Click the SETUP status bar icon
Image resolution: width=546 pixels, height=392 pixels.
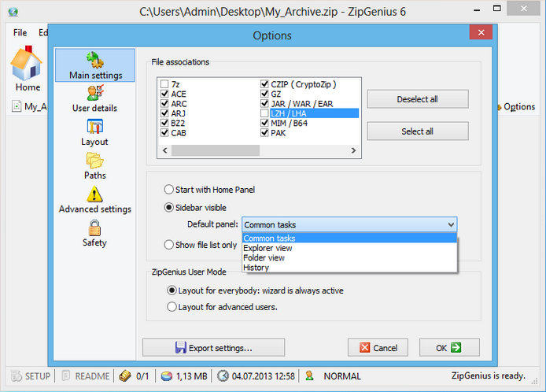click(x=17, y=376)
